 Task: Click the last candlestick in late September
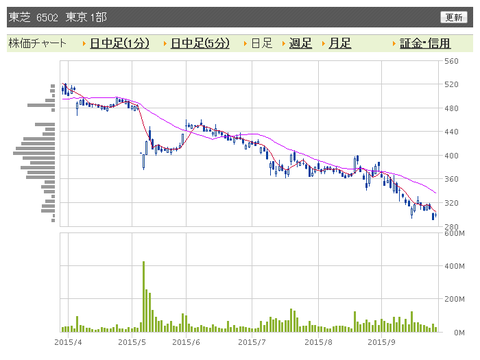click(436, 215)
